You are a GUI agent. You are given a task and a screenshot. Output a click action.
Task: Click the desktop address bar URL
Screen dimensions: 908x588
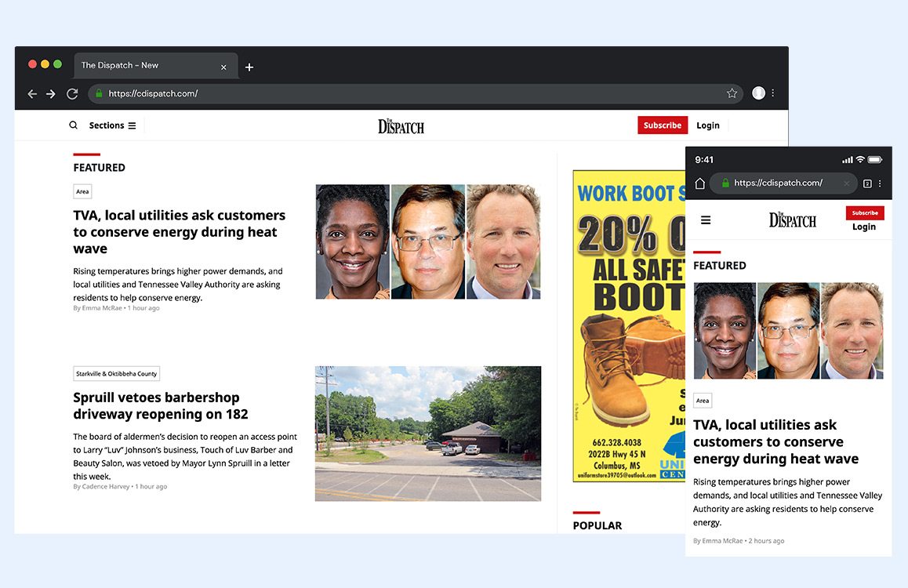(153, 93)
